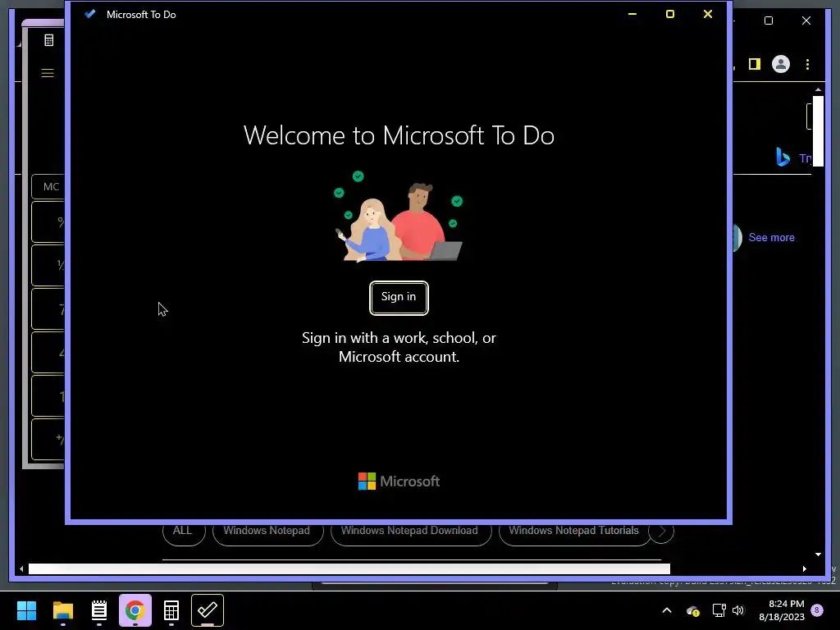This screenshot has width=840, height=630.
Task: Open Chrome three-dot menu
Action: click(807, 64)
